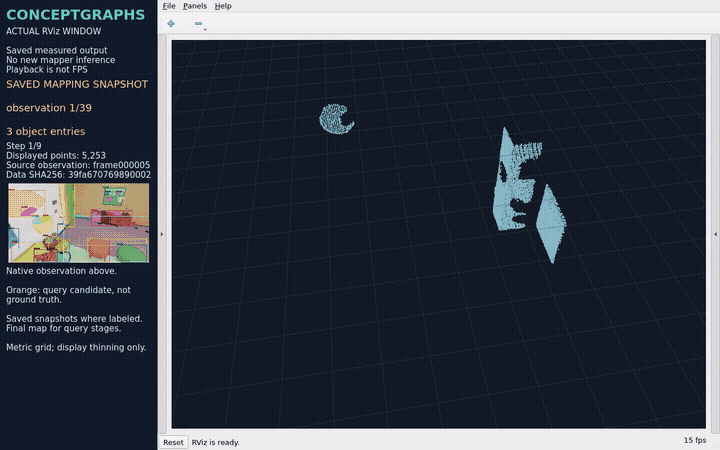Click "No new mapper inference" text

tap(60, 60)
